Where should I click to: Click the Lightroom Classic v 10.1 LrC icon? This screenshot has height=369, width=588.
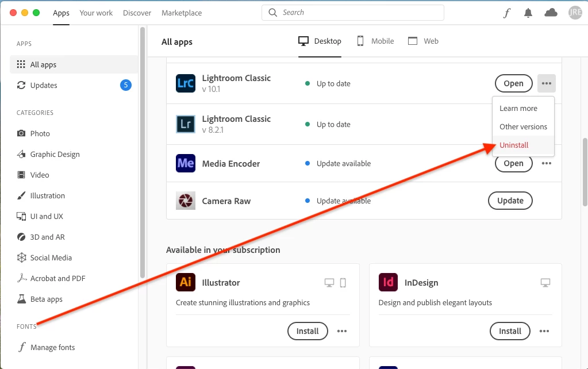click(186, 83)
